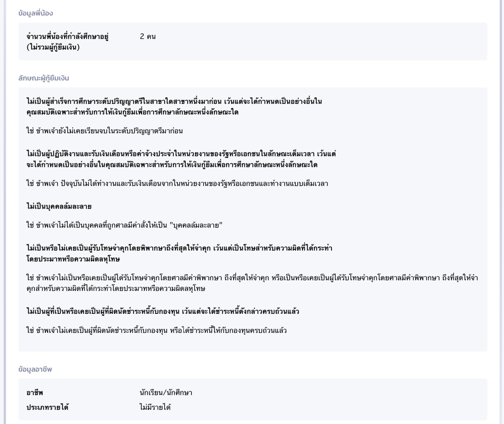Click the income type value ไม่มีรายได้

[155, 407]
